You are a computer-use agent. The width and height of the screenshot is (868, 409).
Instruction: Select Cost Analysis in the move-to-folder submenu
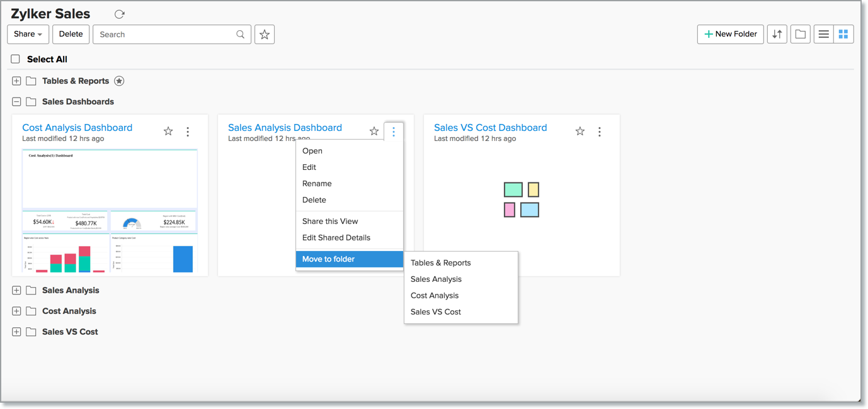(435, 296)
